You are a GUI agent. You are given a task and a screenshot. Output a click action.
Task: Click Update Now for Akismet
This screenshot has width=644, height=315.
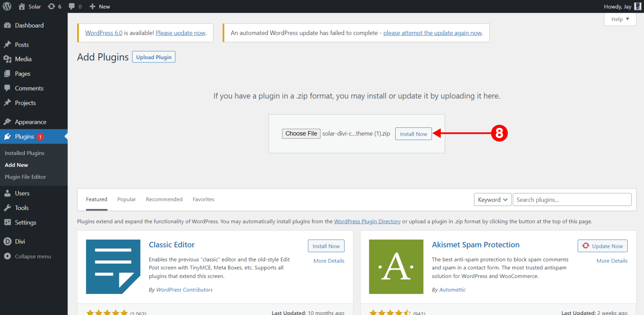602,246
